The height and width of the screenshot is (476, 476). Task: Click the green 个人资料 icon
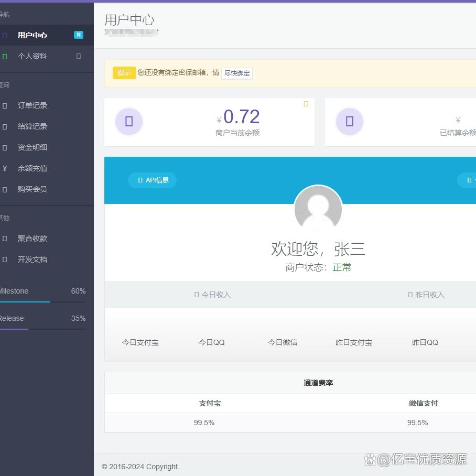(5, 56)
